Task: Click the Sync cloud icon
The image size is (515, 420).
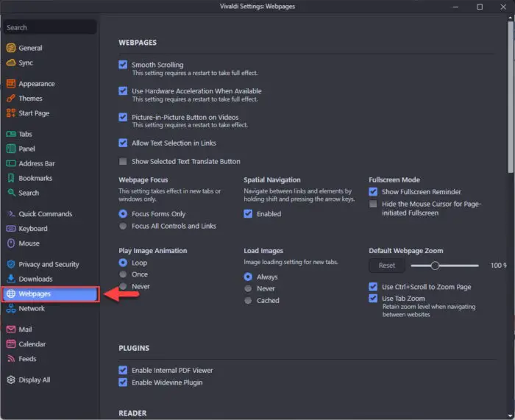Action: pos(11,63)
